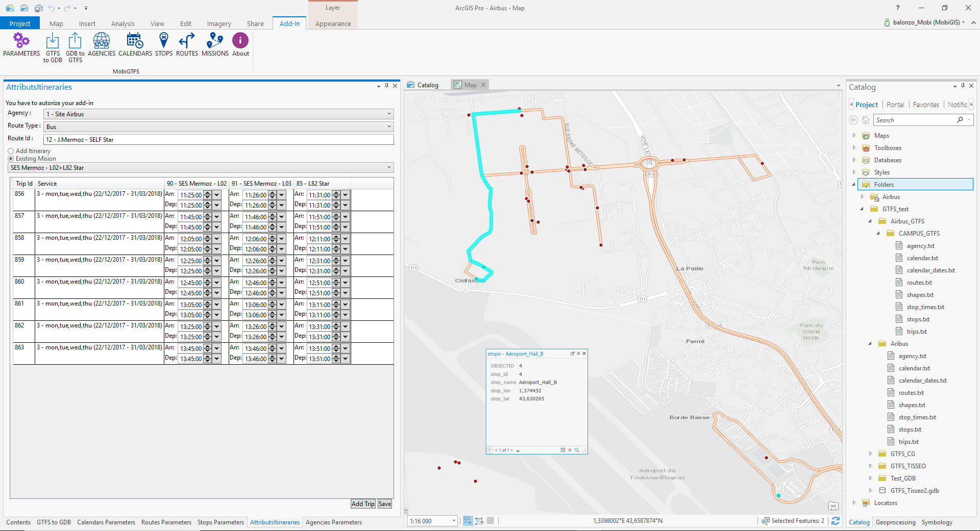Screen dimensions: 980x531
Task: Click the Trip Id column header
Action: (24, 184)
